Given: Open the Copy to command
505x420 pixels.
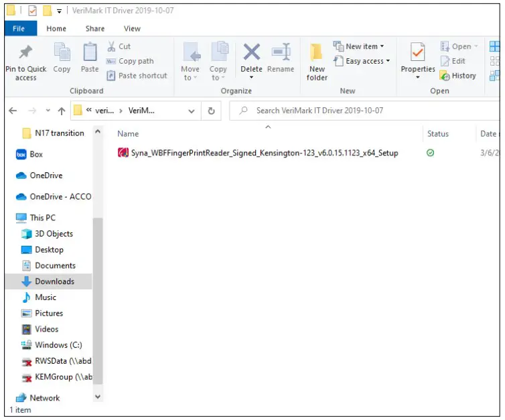Looking at the screenshot, I should (218, 61).
